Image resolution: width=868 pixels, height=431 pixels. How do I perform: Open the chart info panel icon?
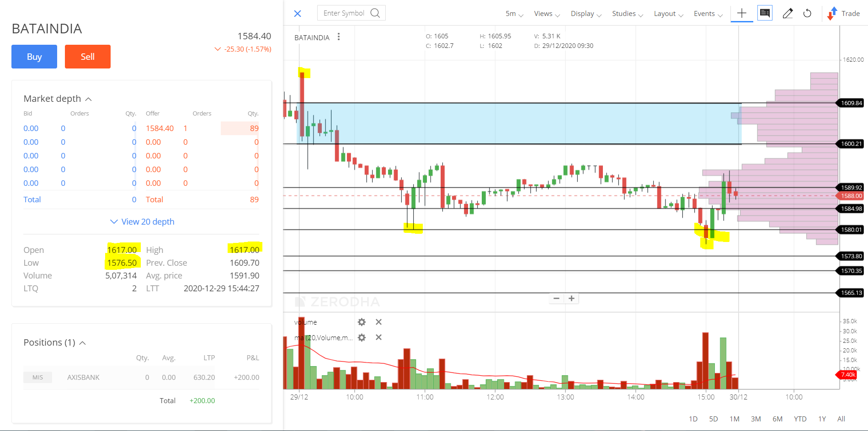(765, 13)
